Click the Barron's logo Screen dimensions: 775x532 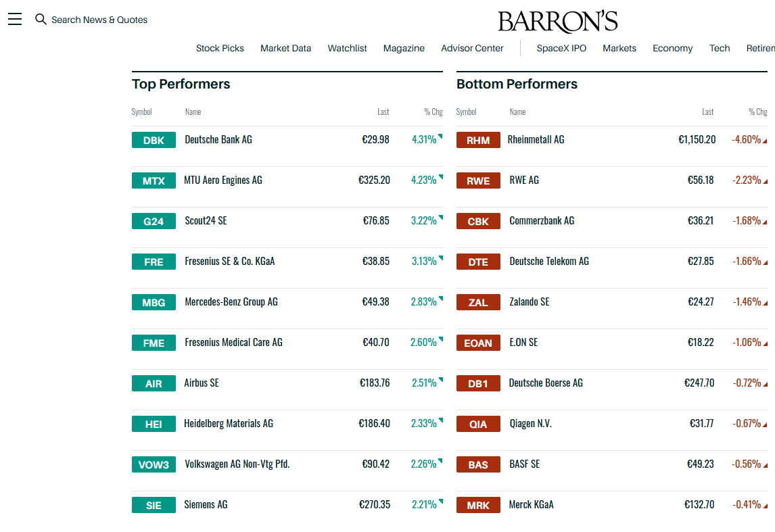coord(557,22)
